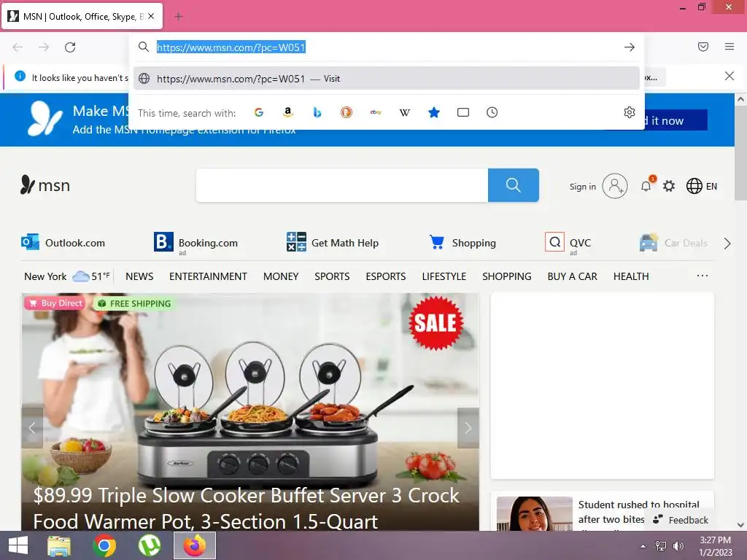Visit the suggested msn.com URL row
Image resolution: width=747 pixels, height=560 pixels.
click(387, 78)
